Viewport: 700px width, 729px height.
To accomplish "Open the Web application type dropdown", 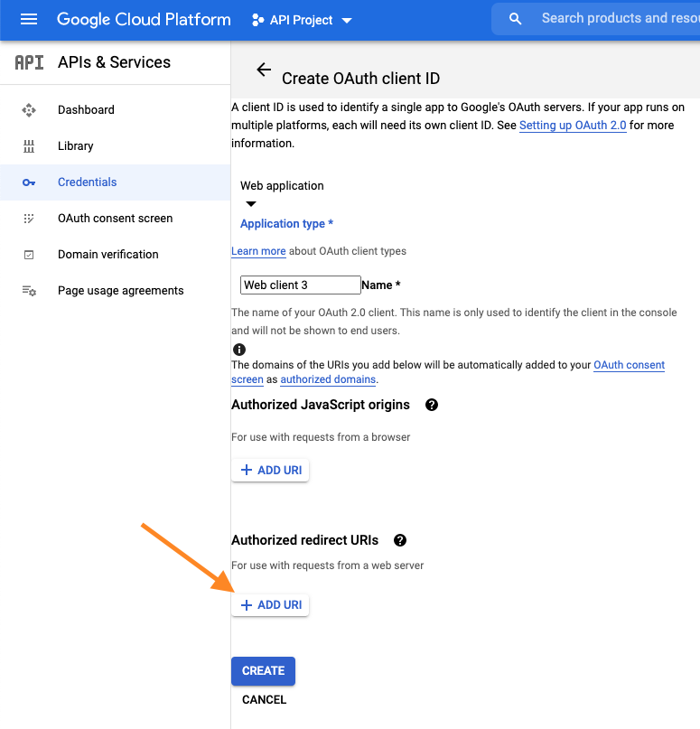I will click(282, 193).
